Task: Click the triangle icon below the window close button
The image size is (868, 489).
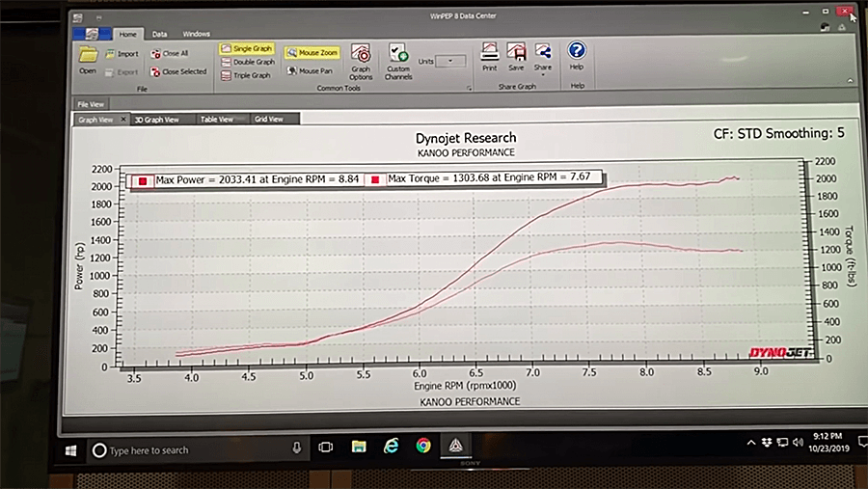Action: pyautogui.click(x=842, y=27)
